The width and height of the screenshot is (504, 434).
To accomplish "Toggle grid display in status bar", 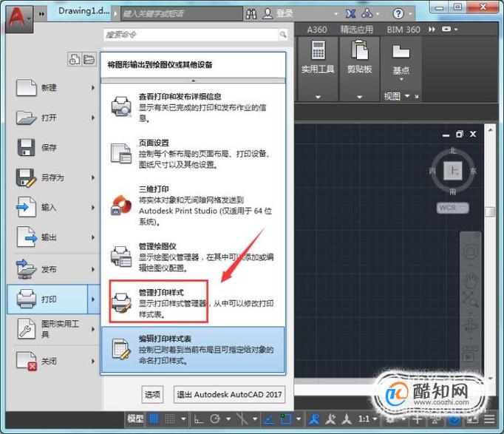I will pos(154,419).
